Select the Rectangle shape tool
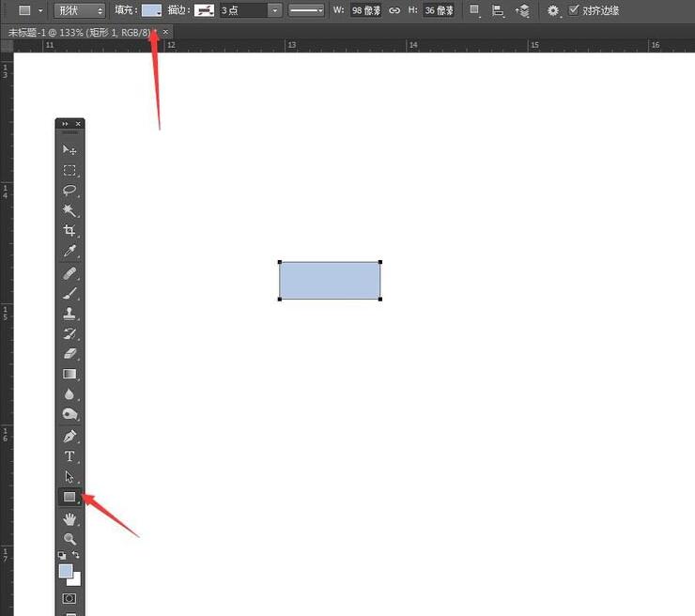The width and height of the screenshot is (695, 616). (69, 497)
